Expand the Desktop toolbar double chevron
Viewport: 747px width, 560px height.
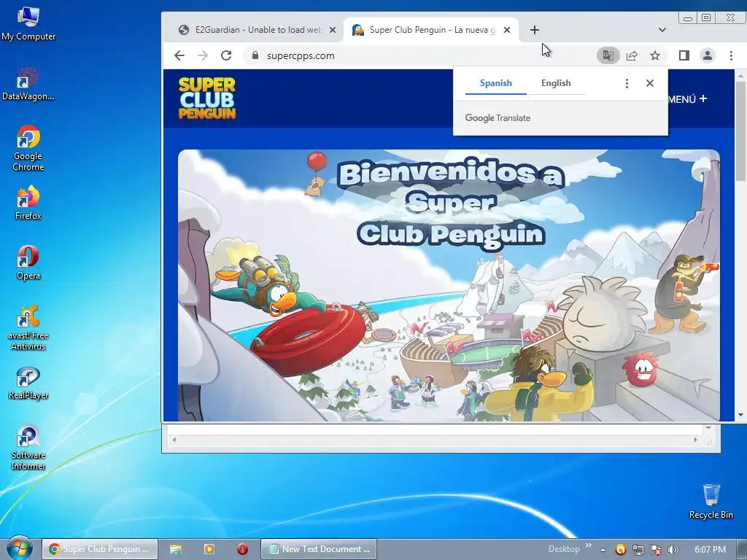[x=589, y=545]
